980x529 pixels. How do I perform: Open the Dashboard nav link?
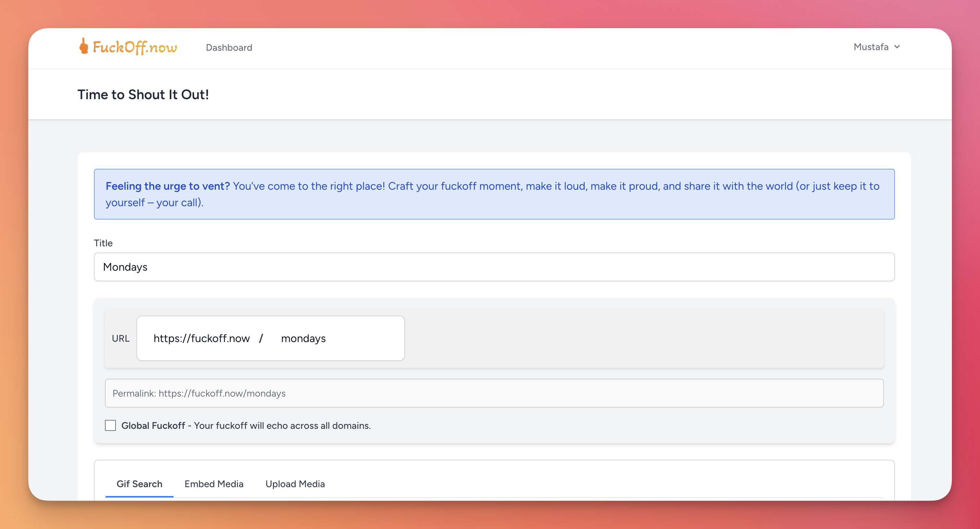click(x=229, y=48)
